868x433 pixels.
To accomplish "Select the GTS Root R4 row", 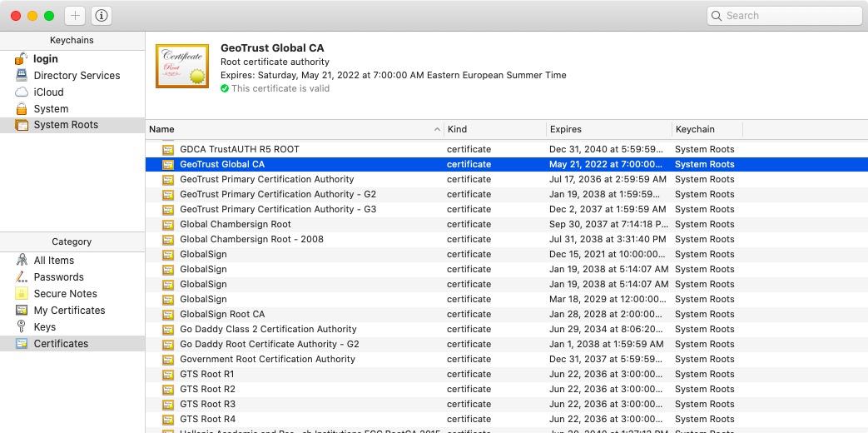I will click(x=507, y=419).
